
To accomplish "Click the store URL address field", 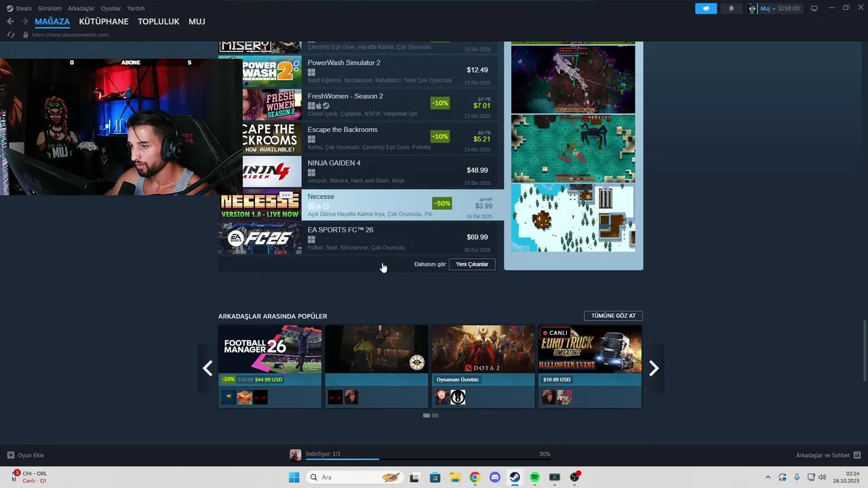I will (71, 35).
